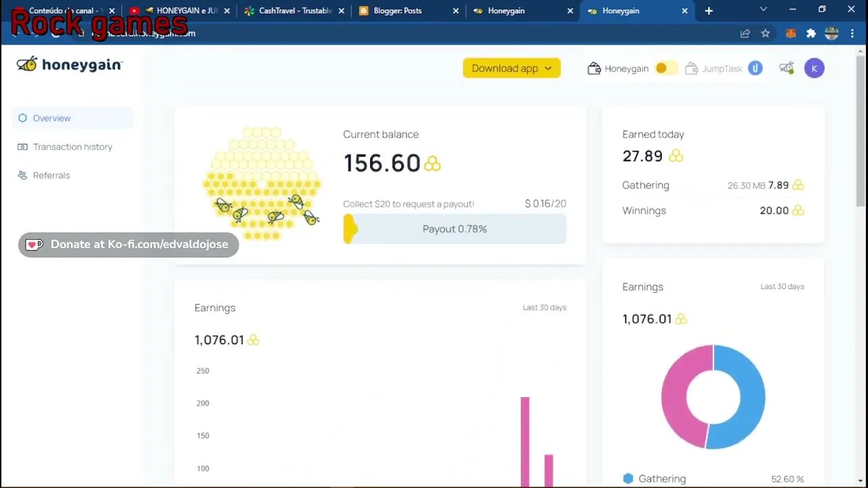Click the '$ 0.16/20' payout amount
Screen dimensions: 868x488
tap(545, 203)
